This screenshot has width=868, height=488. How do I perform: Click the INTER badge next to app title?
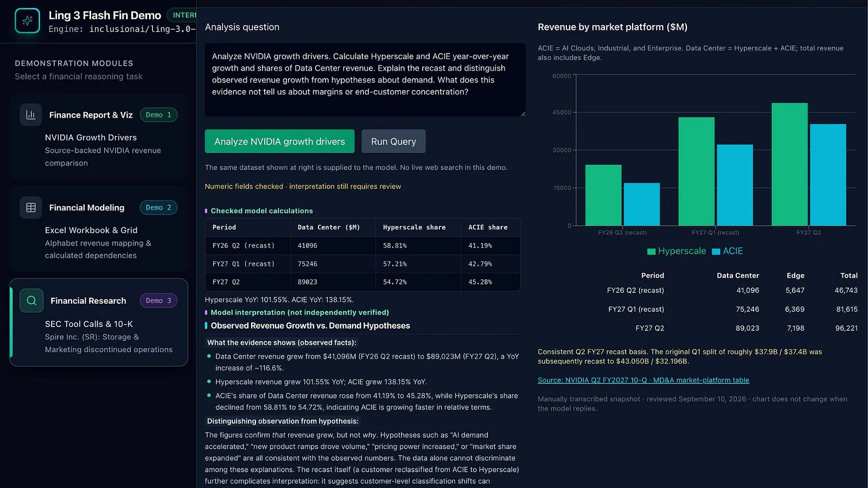[x=182, y=15]
